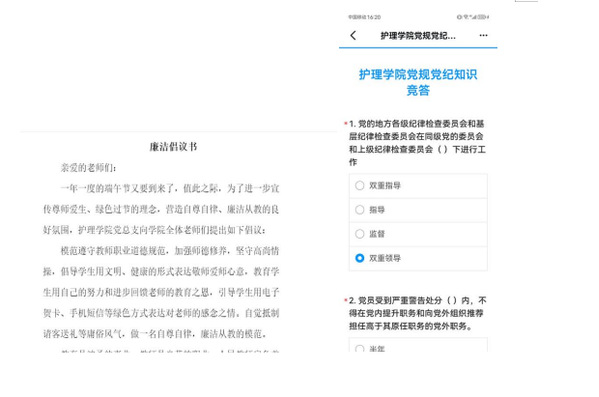Image resolution: width=599 pixels, height=397 pixels.
Task: Select the 指导 answer option
Action: [x=418, y=210]
